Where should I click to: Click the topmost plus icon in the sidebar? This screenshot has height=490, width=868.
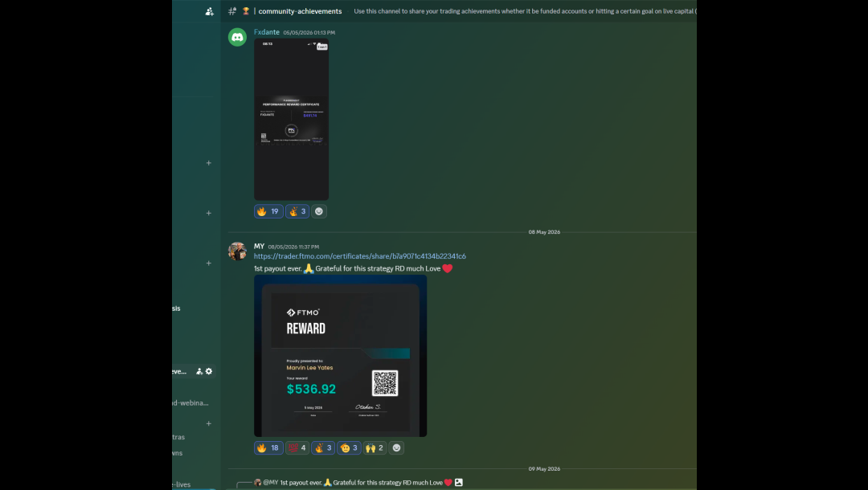point(209,163)
